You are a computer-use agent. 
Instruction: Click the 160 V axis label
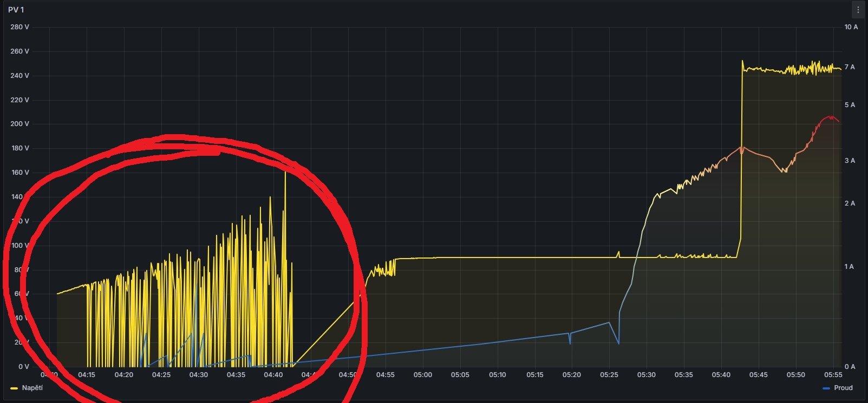coord(19,173)
